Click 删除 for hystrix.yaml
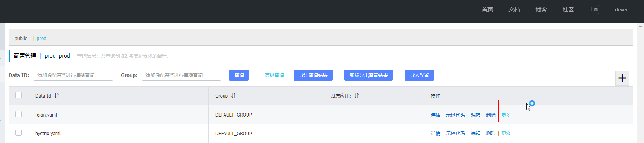 click(x=491, y=134)
